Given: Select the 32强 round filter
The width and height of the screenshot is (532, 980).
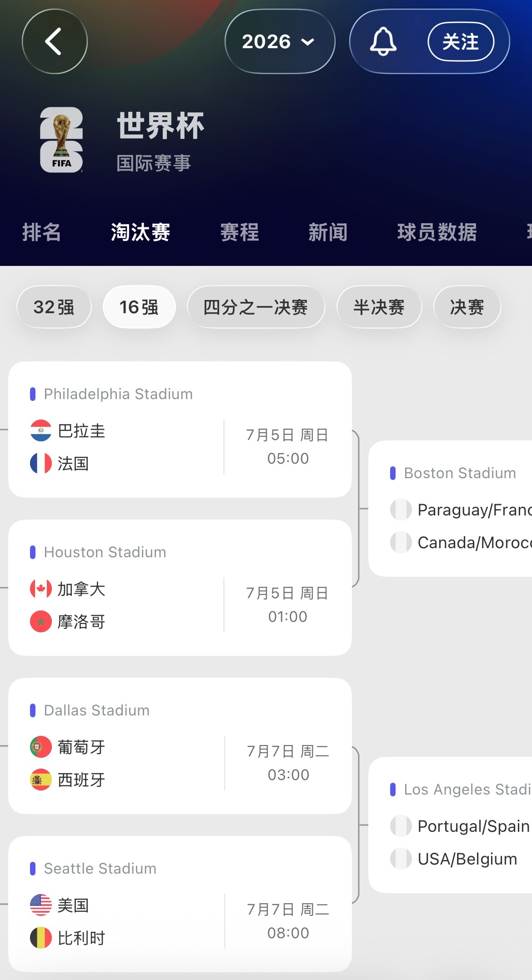Looking at the screenshot, I should [x=54, y=307].
